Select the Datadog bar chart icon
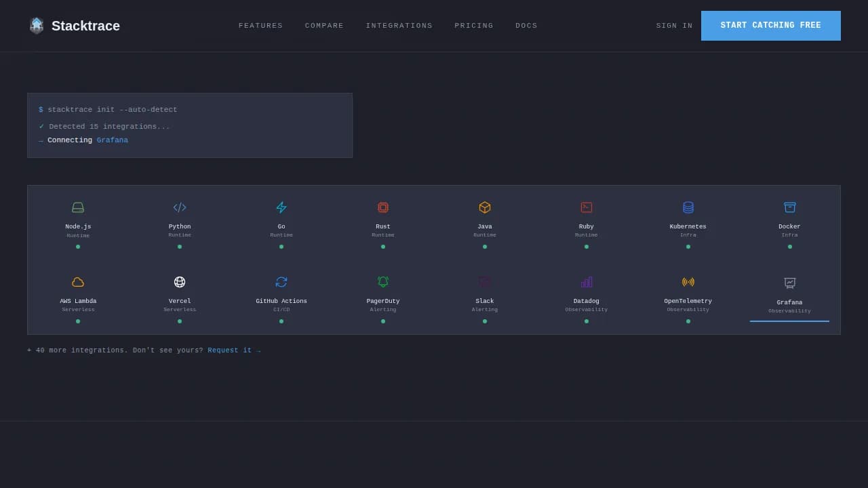Viewport: 868px width, 488px height. pos(587,282)
